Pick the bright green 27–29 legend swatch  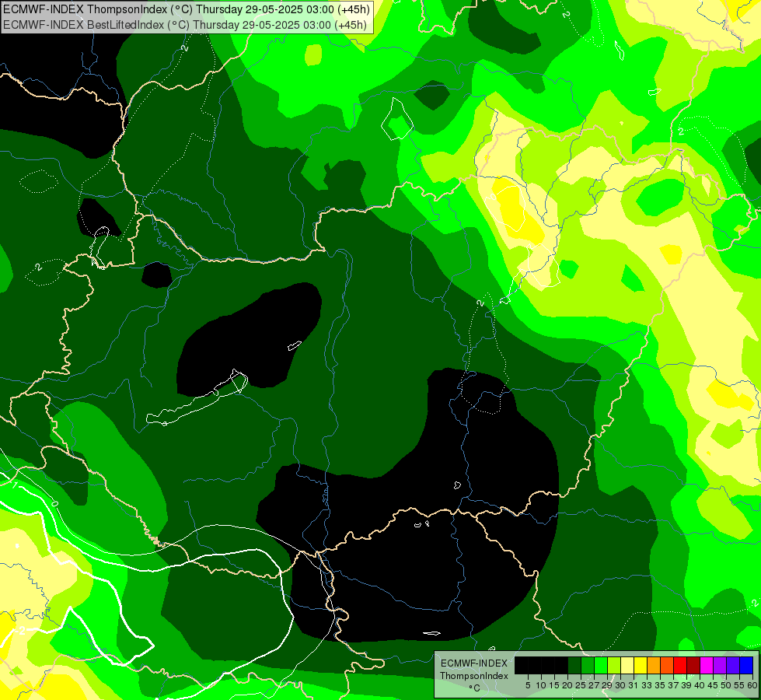pyautogui.click(x=601, y=665)
